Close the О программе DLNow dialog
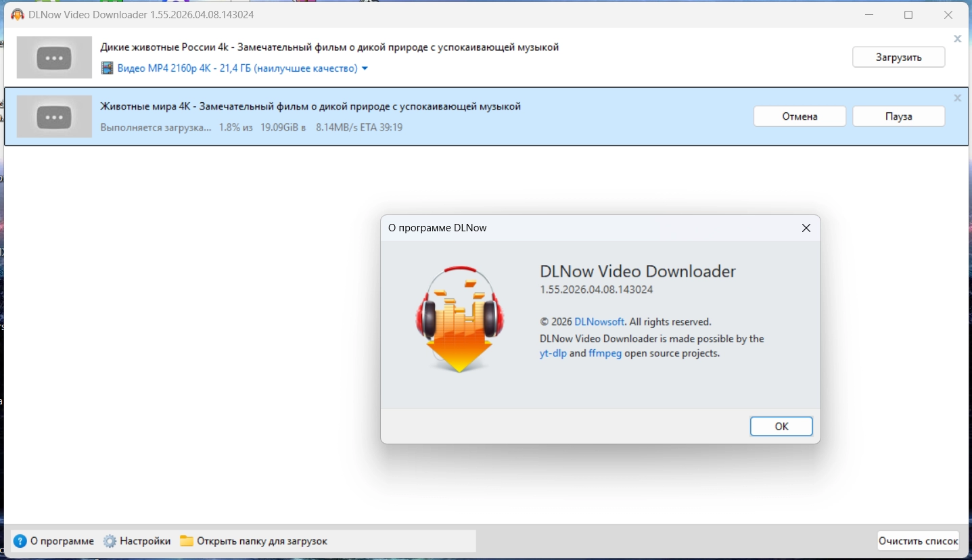 806,228
